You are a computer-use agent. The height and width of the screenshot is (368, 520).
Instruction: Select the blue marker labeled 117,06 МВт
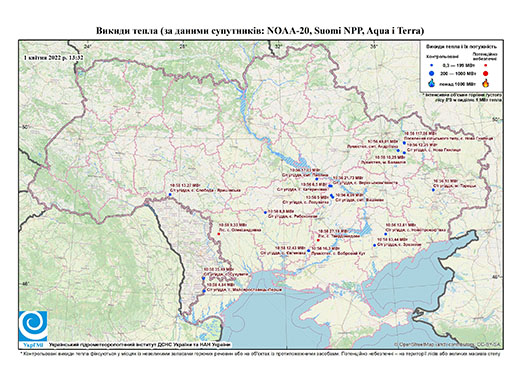(x=404, y=143)
